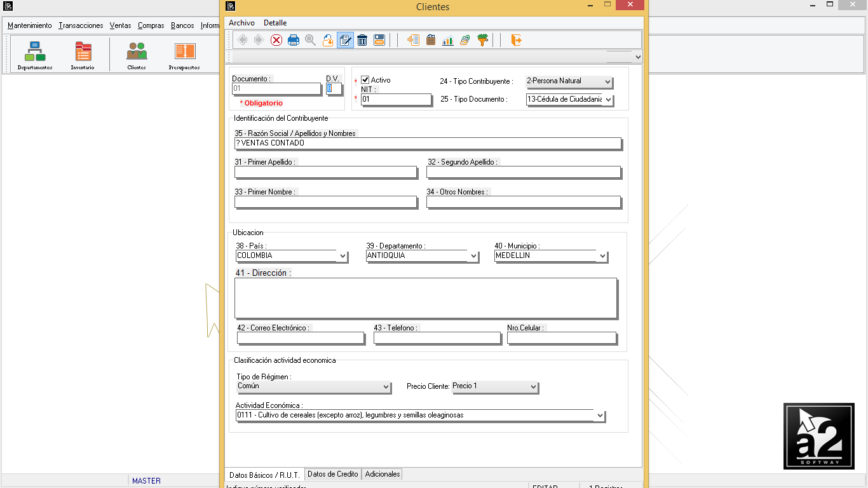
Task: Click the Razón Social text field
Action: [x=428, y=143]
